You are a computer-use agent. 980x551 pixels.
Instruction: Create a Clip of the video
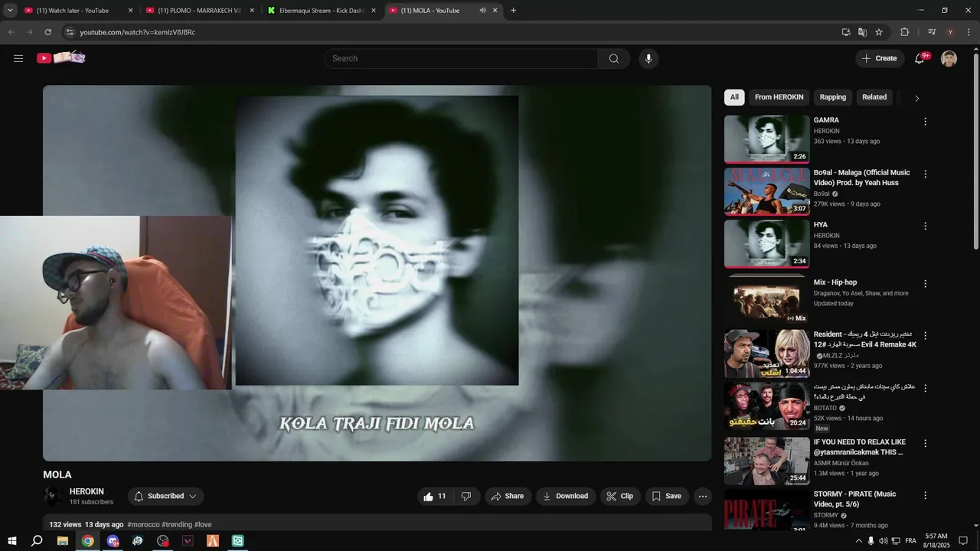click(619, 496)
